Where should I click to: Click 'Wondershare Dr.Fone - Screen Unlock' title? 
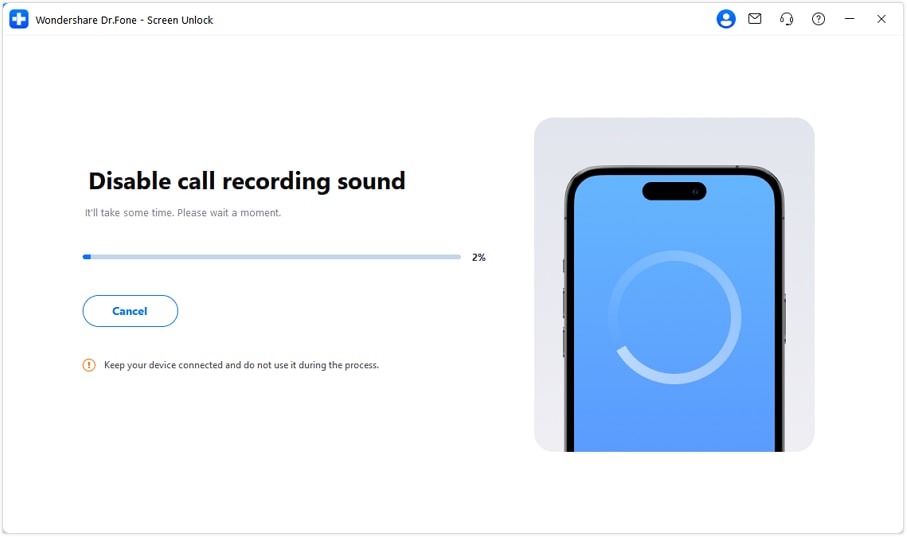(x=124, y=20)
